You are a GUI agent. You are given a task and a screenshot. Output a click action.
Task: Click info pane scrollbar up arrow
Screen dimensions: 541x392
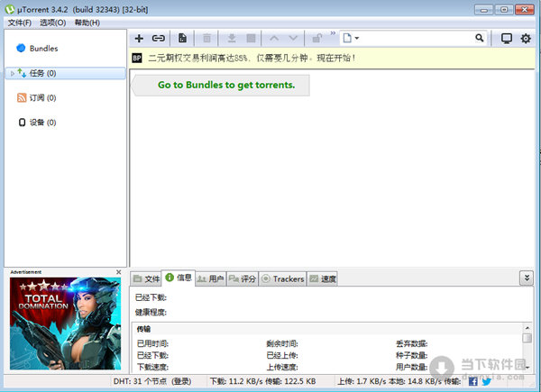pyautogui.click(x=527, y=327)
